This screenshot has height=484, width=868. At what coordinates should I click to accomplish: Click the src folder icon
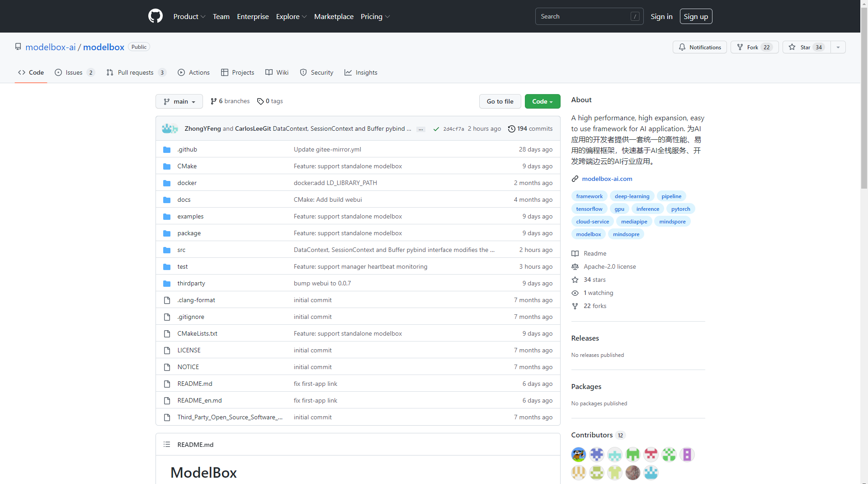[x=167, y=250]
